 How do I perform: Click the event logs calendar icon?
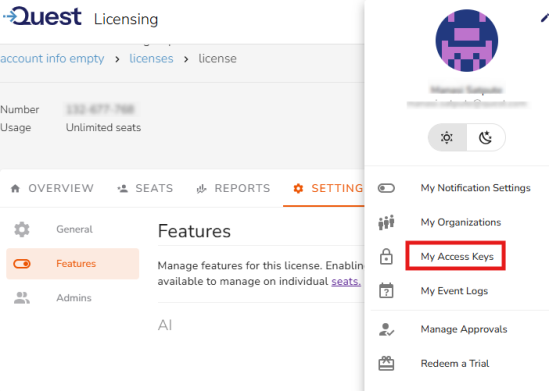coord(386,291)
